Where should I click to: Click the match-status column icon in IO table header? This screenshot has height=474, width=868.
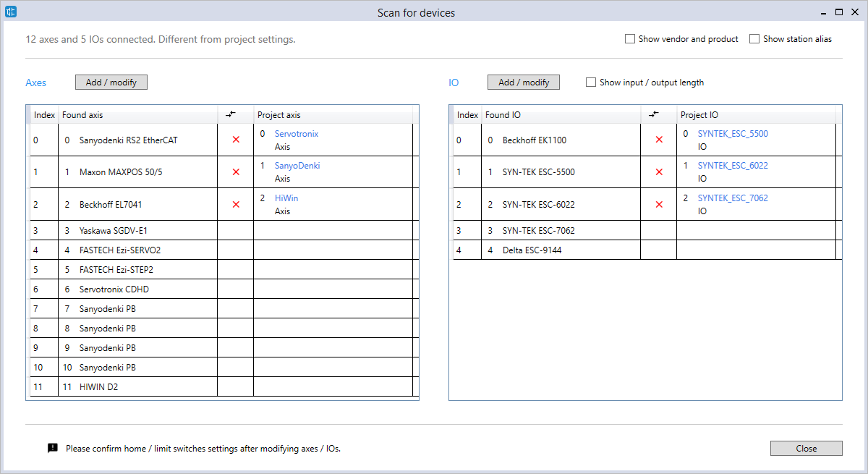[654, 114]
